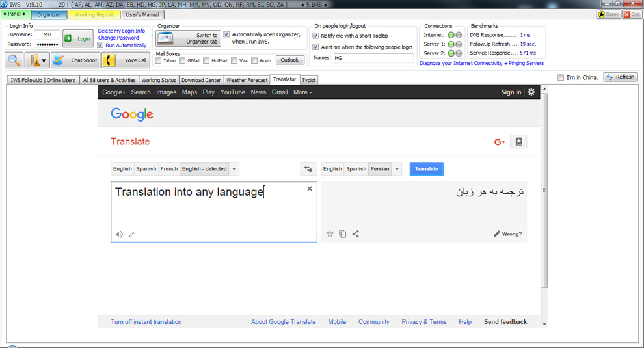
Task: Click Turn off instant translation link
Action: 146,322
